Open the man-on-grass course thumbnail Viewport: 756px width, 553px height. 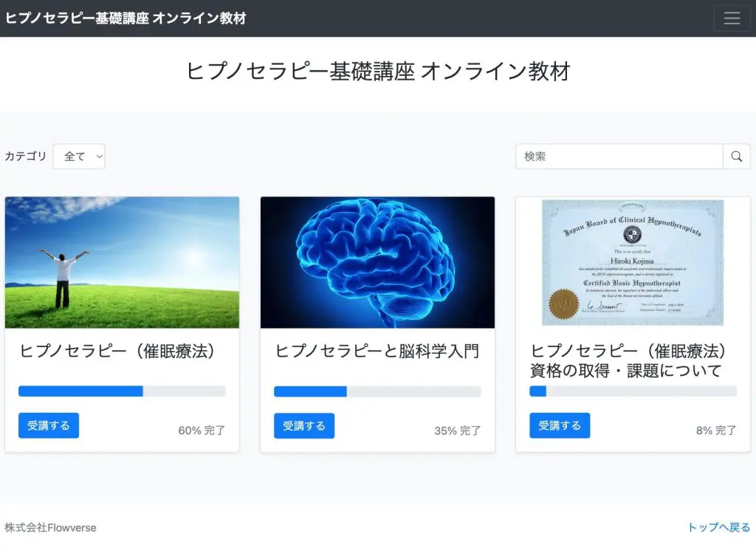(122, 262)
